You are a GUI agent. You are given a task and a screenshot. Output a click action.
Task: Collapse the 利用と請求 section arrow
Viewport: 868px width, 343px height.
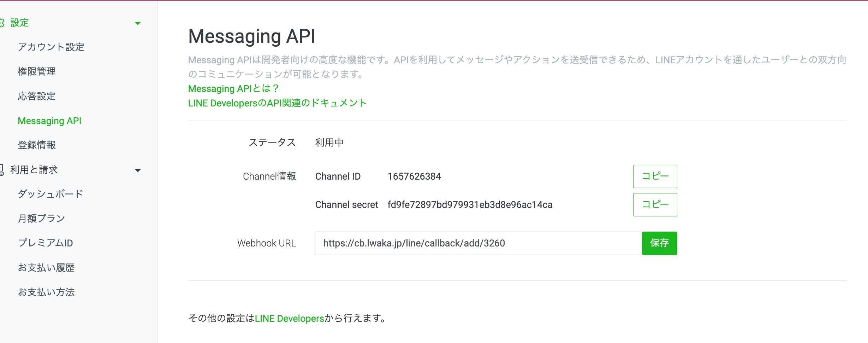[138, 170]
